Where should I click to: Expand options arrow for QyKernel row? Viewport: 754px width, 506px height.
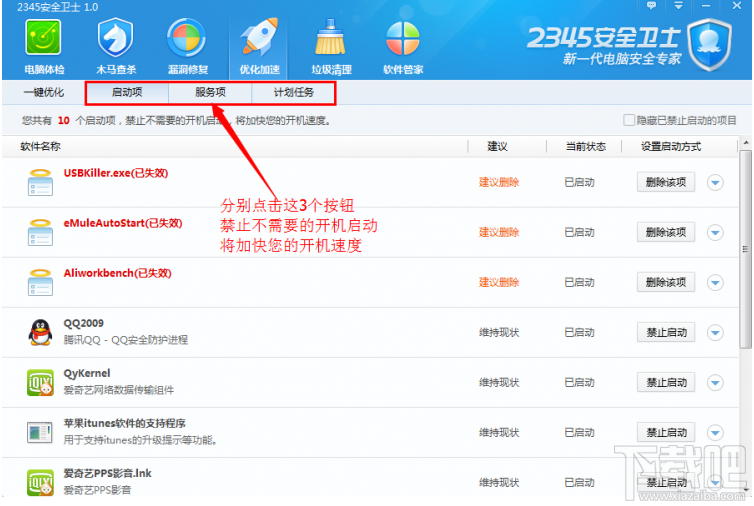click(715, 383)
